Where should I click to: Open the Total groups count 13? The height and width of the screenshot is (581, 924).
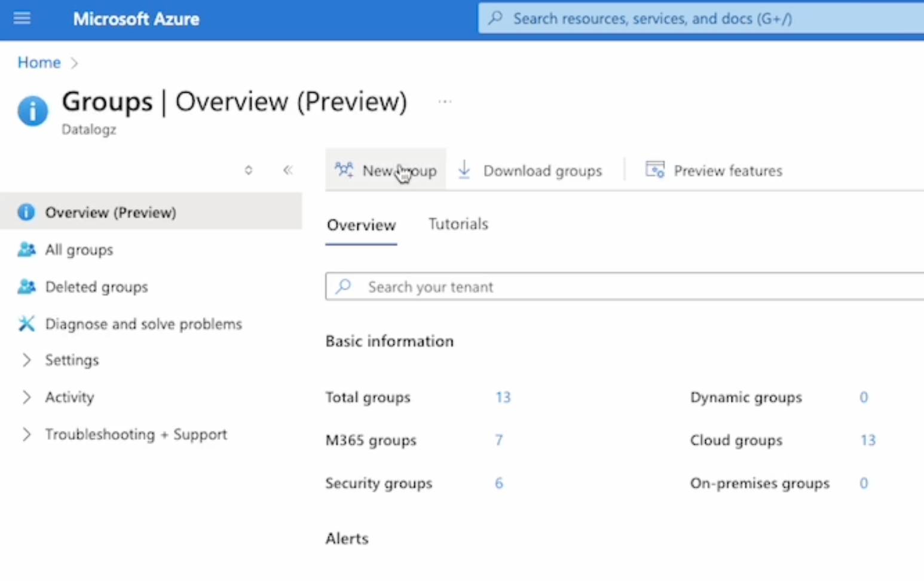tap(503, 397)
